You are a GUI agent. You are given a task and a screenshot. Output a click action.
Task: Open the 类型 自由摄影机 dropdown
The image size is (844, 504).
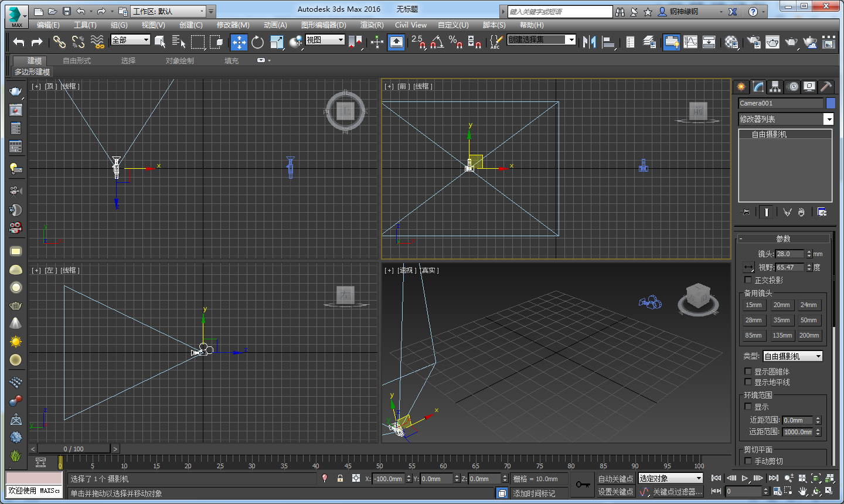tap(792, 356)
